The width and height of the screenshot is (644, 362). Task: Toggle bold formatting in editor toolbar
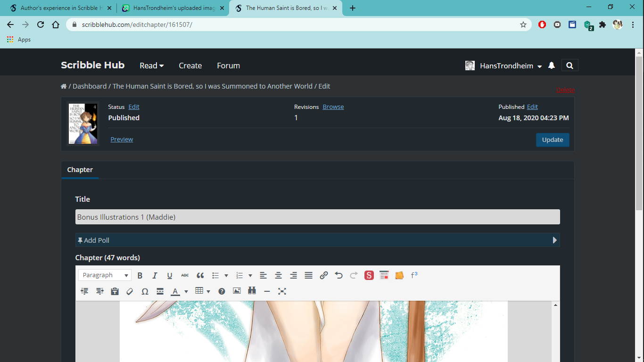(140, 275)
